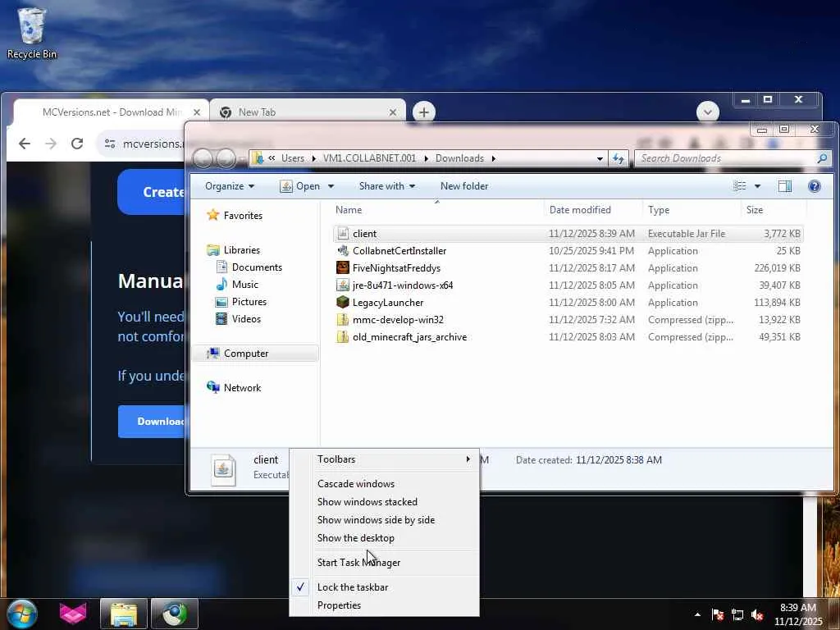
Task: Choose Show windows stacked
Action: click(x=384, y=502)
